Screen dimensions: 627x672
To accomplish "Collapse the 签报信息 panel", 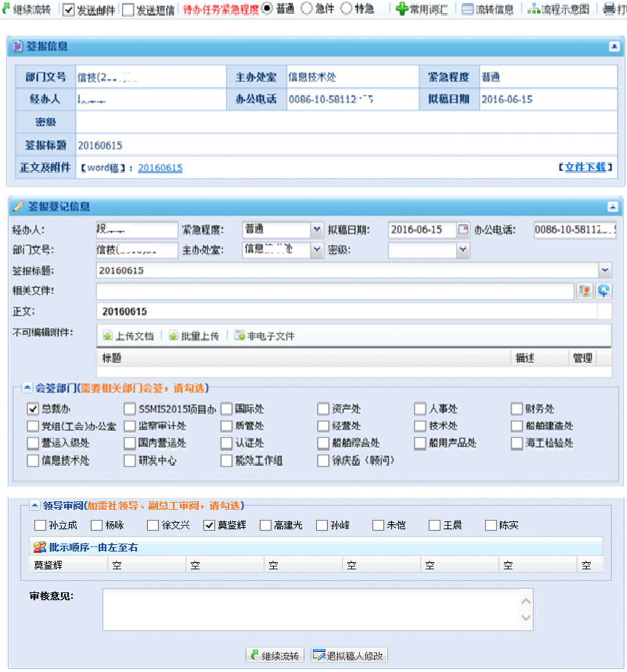I will (615, 46).
